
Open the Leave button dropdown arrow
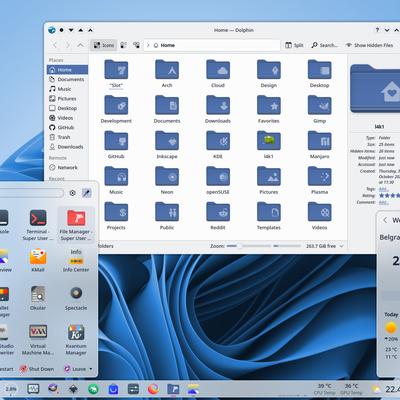(91, 369)
